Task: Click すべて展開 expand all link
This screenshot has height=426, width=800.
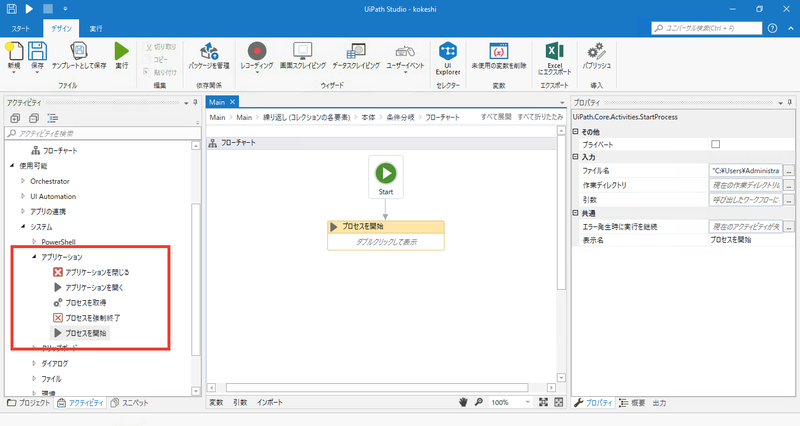Action: pyautogui.click(x=496, y=117)
